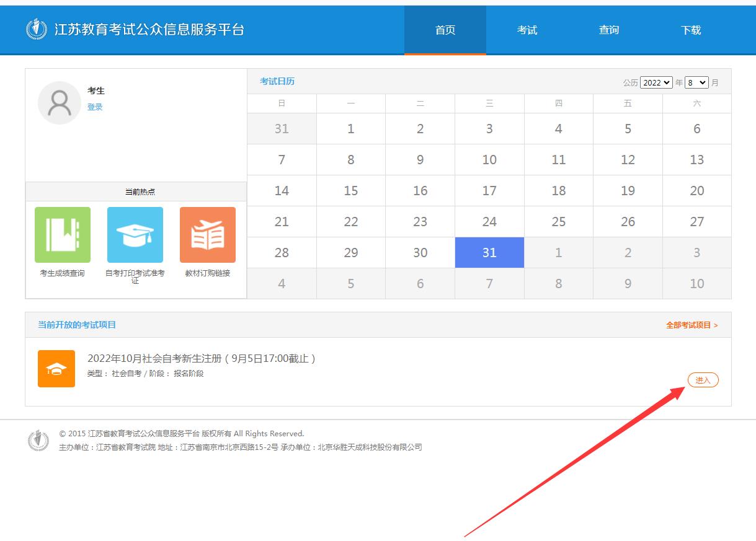Image resolution: width=756 pixels, height=541 pixels.
Task: Expand the month dropdown showing 8
Action: pyautogui.click(x=696, y=82)
